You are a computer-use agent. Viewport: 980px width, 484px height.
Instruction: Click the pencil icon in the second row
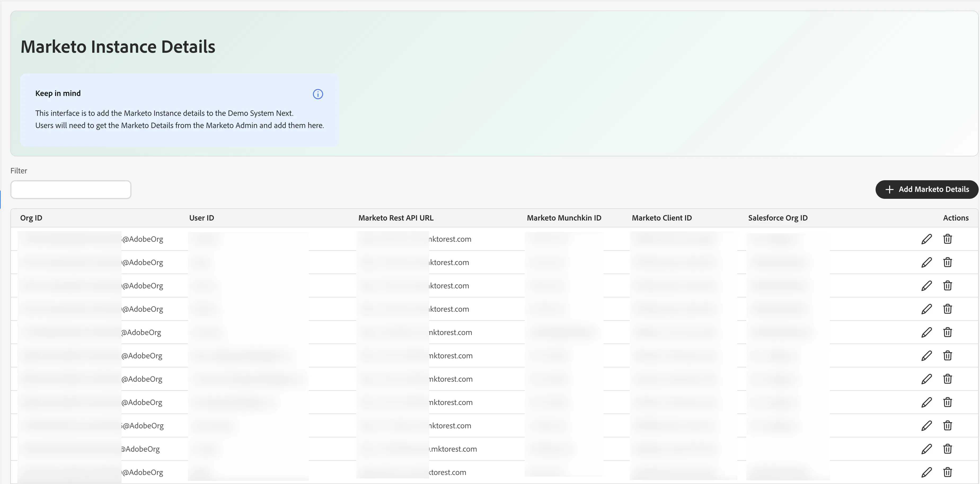926,262
